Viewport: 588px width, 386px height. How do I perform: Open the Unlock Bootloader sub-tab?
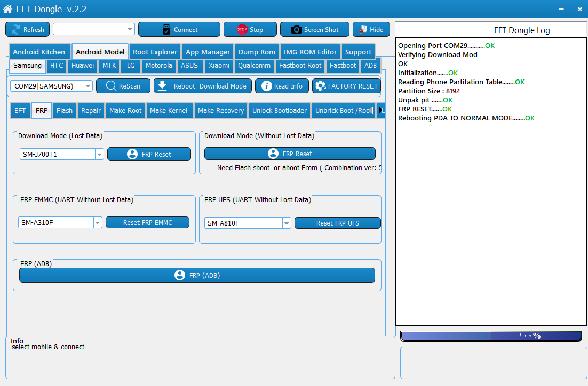(x=280, y=110)
